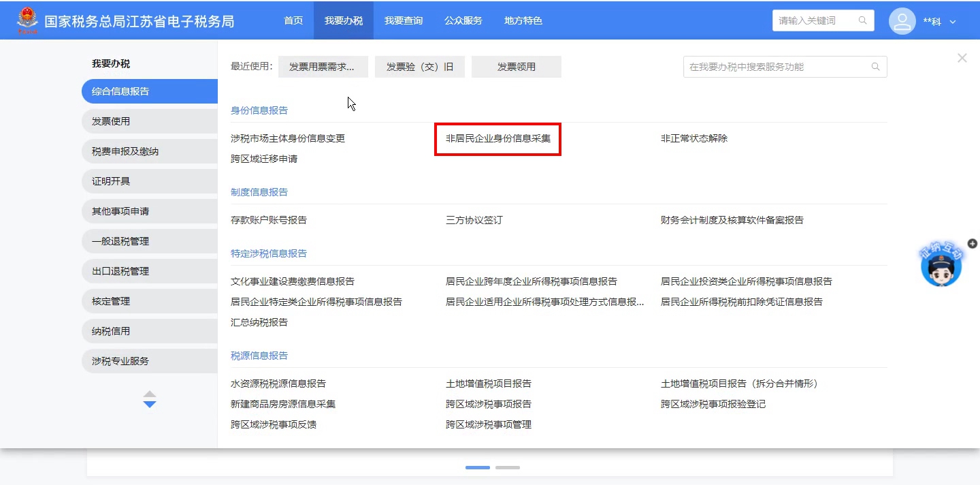Click the recent 发票验（交）旧 button
The width and height of the screenshot is (980, 485).
tap(419, 67)
